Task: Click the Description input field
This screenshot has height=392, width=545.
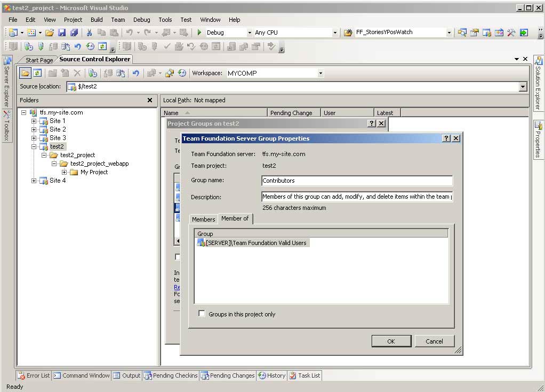Action: coord(357,197)
